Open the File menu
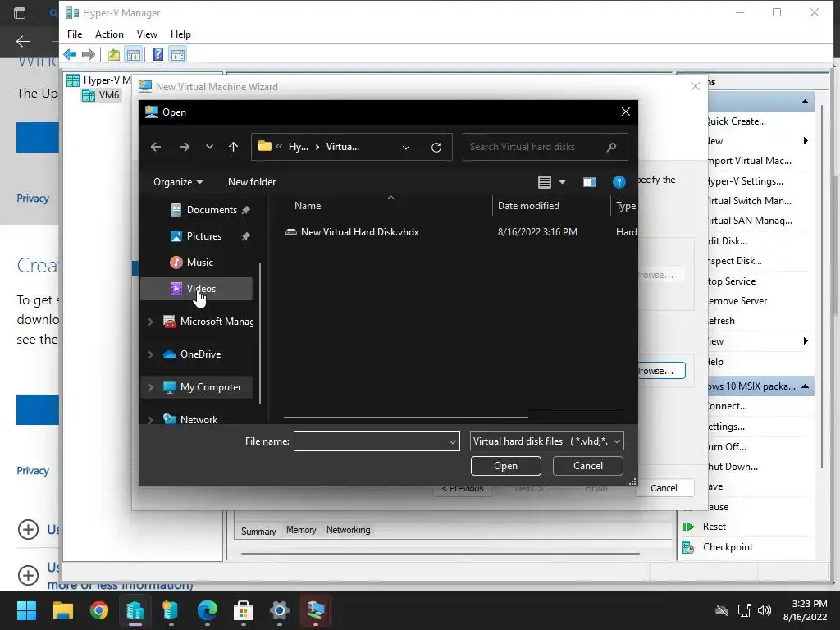 [x=75, y=34]
